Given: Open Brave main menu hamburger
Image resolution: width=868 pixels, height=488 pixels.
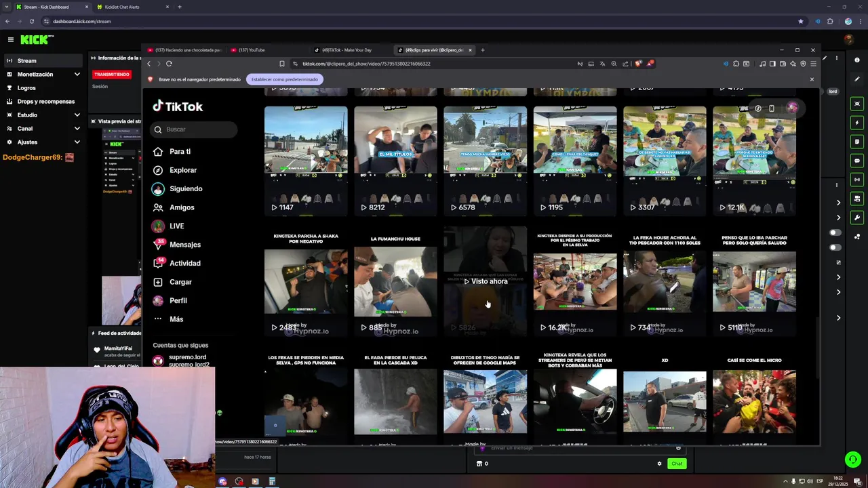Looking at the screenshot, I should click(x=813, y=64).
